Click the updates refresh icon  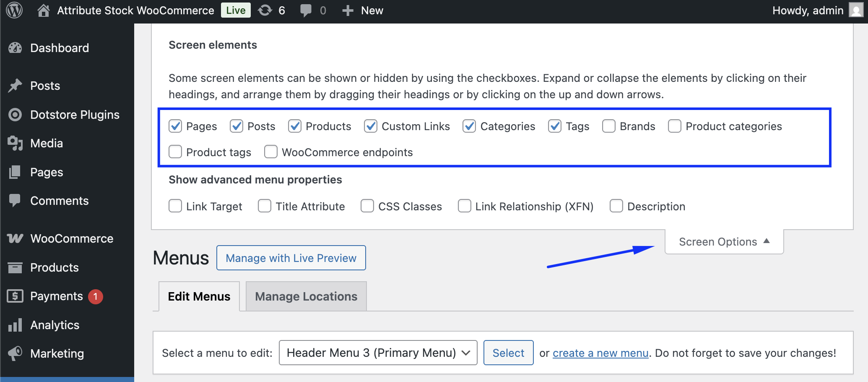(265, 10)
